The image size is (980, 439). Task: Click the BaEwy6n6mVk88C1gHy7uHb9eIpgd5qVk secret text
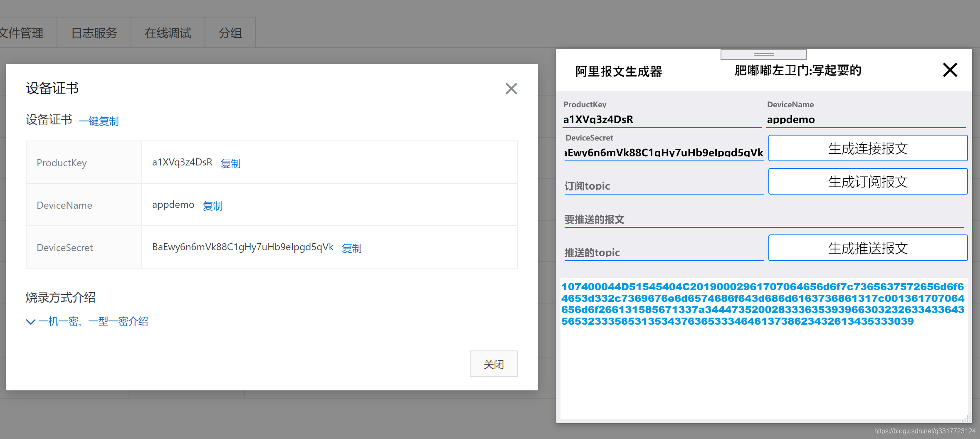[243, 247]
